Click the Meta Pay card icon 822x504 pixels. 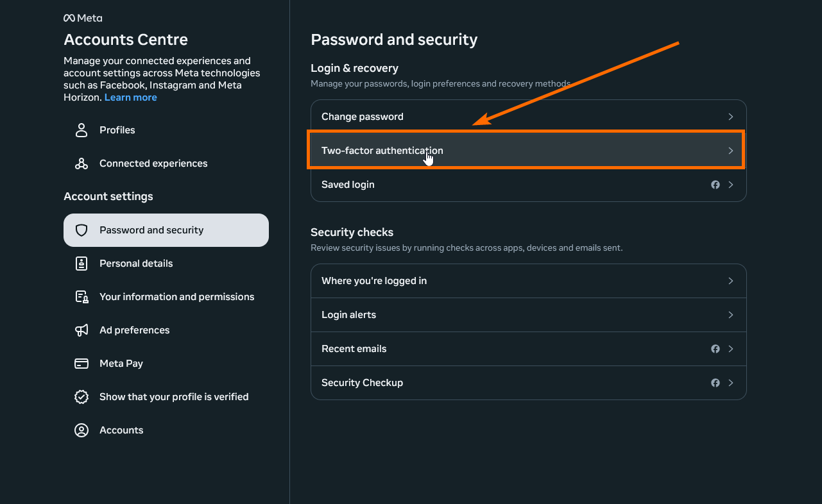pyautogui.click(x=81, y=364)
